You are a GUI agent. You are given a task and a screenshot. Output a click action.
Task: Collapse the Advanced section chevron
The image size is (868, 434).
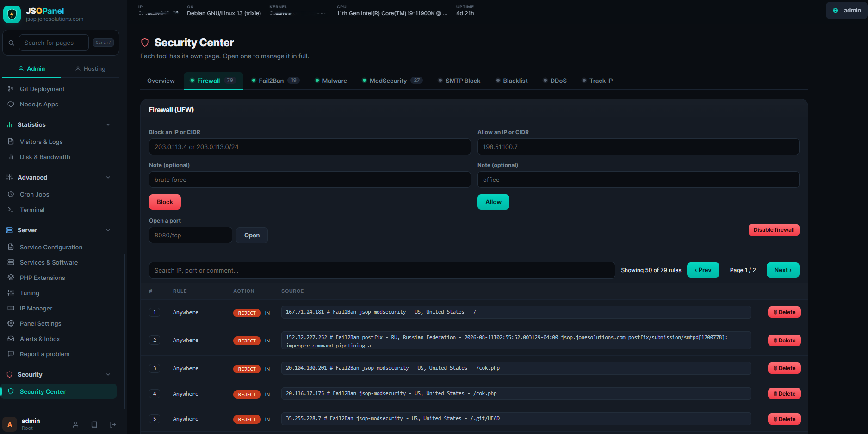coord(108,177)
